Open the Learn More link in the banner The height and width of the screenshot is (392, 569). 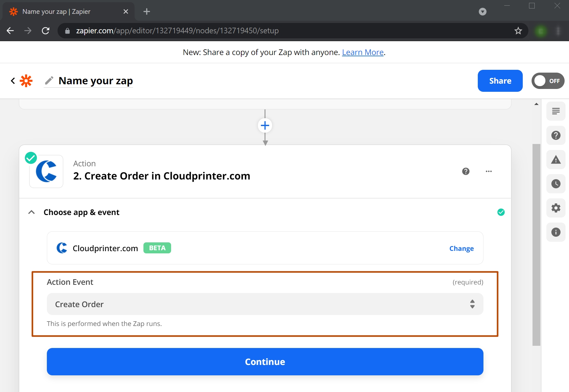[363, 52]
